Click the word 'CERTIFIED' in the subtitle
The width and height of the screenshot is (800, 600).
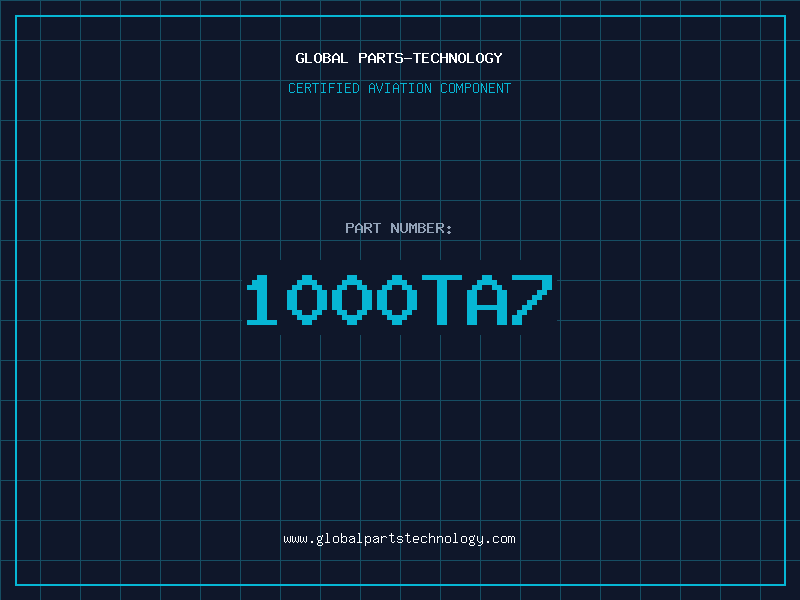(323, 88)
